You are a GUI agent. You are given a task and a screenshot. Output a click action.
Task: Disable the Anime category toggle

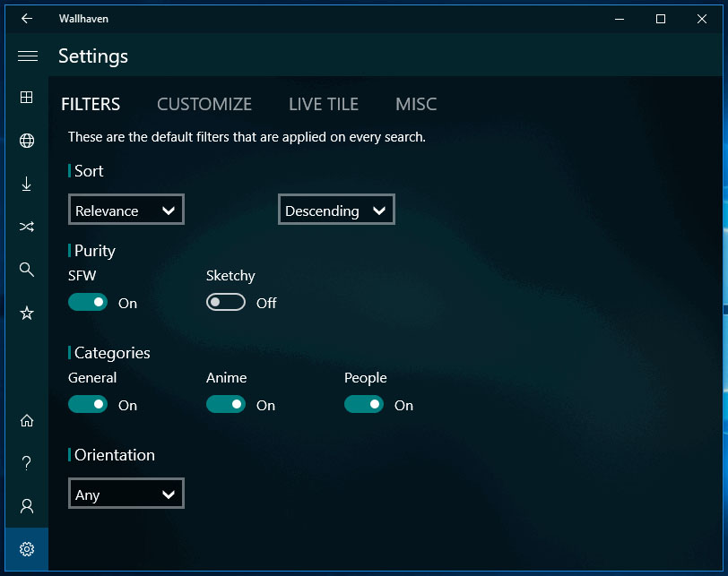(226, 404)
